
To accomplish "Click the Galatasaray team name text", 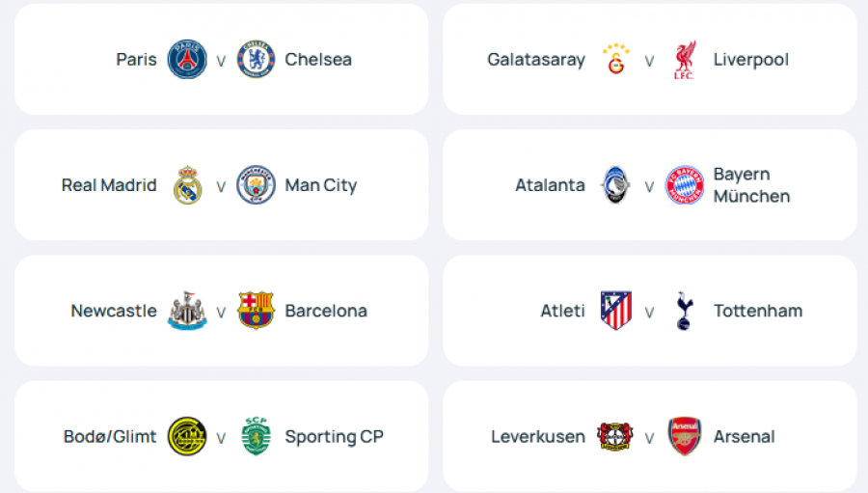I will 536,60.
